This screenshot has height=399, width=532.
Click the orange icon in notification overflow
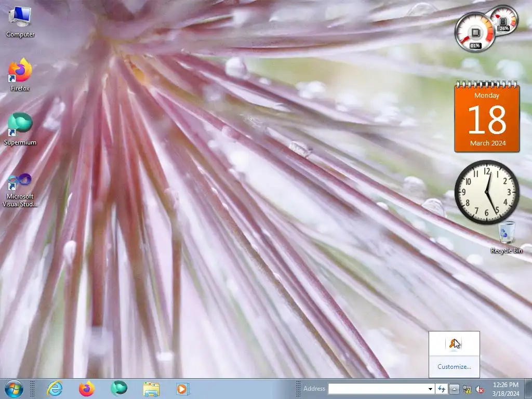[454, 344]
